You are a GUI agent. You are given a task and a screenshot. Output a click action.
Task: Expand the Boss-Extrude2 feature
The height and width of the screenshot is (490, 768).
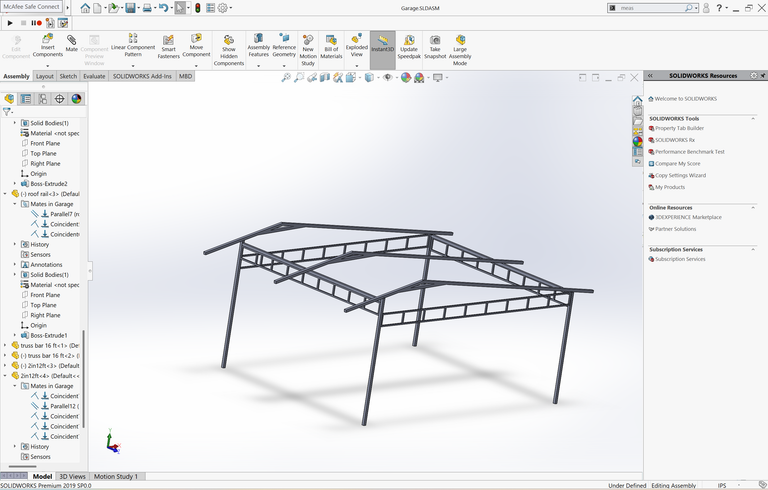[15, 184]
